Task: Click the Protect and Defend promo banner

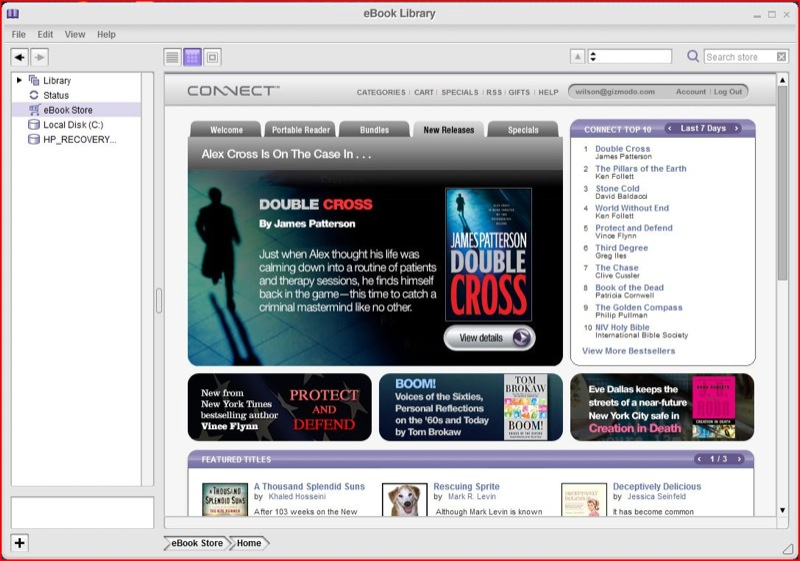Action: click(280, 407)
